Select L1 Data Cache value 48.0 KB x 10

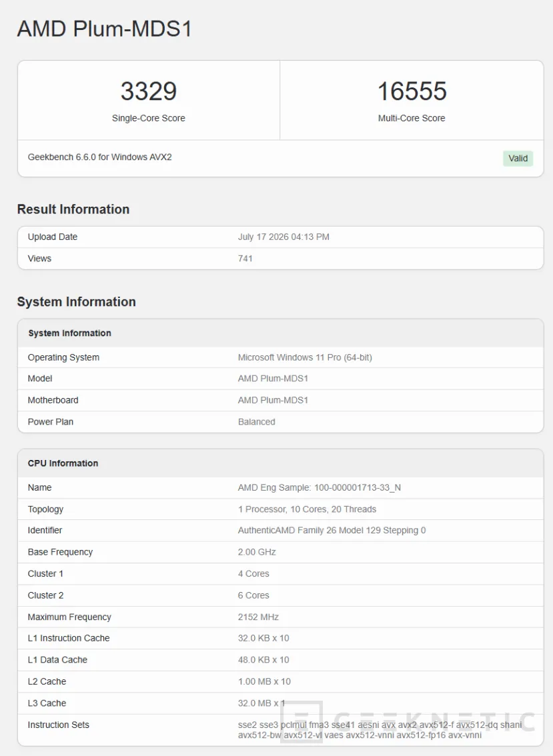coord(263,660)
